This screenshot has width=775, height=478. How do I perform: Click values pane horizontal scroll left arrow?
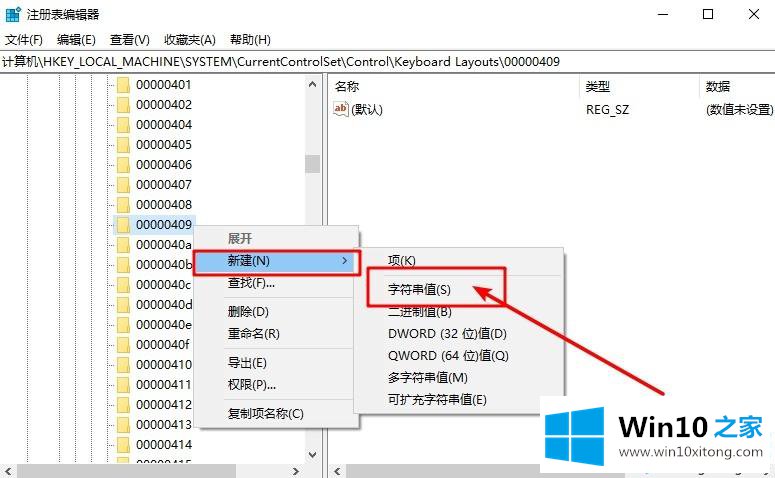pos(338,471)
